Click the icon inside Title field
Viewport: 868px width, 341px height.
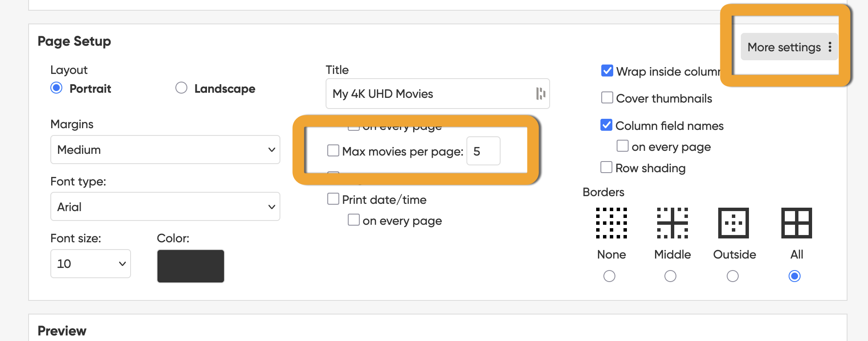tap(540, 94)
